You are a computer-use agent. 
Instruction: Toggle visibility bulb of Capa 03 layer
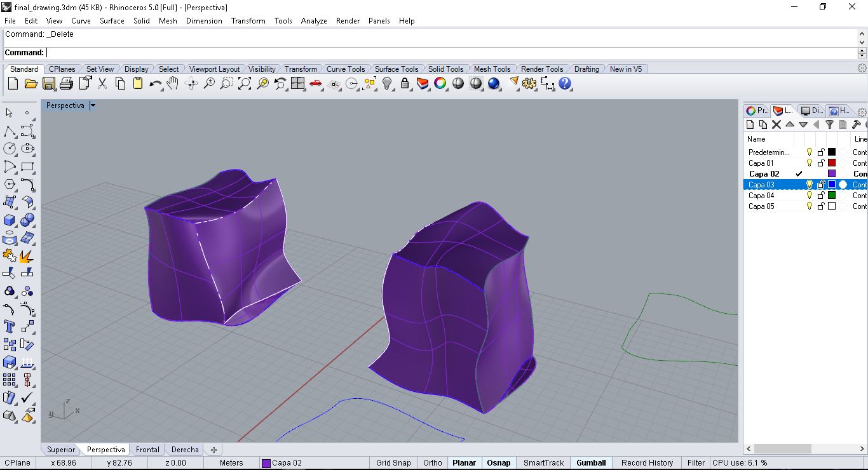click(x=810, y=185)
